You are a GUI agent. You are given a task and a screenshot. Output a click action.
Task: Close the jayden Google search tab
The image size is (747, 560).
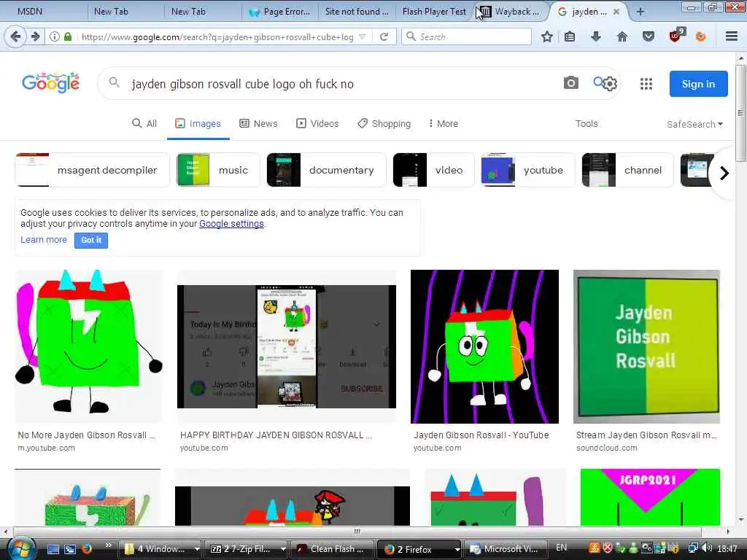pyautogui.click(x=616, y=12)
